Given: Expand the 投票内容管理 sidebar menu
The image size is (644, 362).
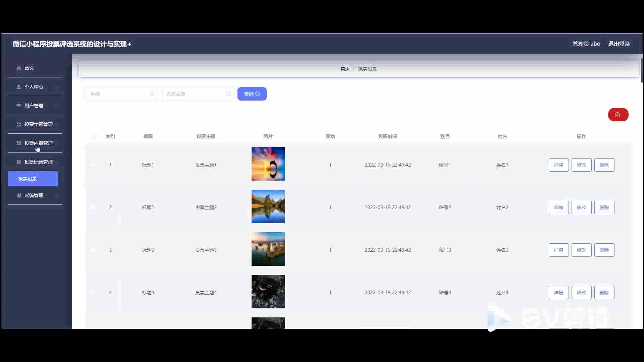Looking at the screenshot, I should [x=35, y=143].
